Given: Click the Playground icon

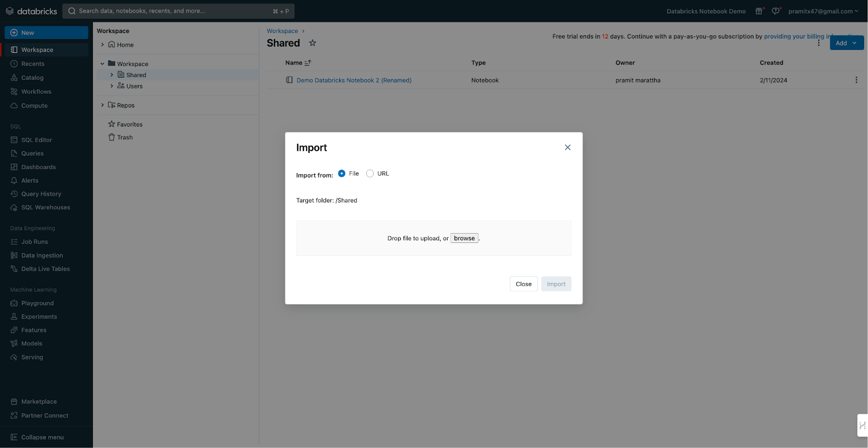Looking at the screenshot, I should pos(14,303).
